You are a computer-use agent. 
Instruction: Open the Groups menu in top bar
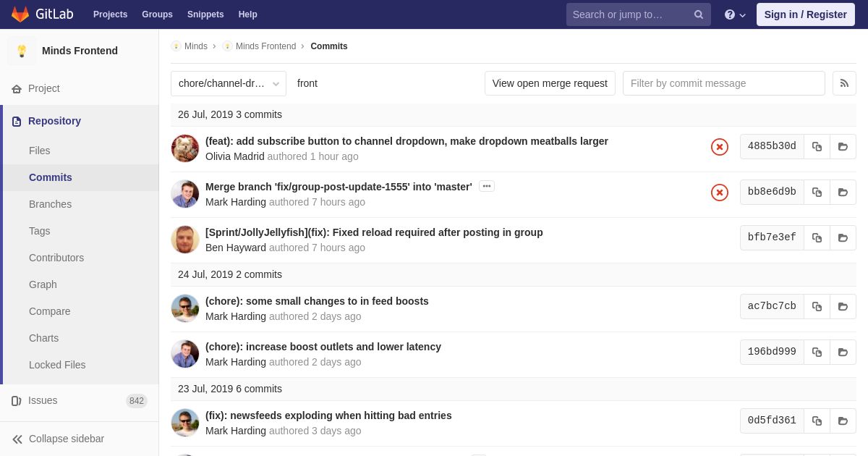(157, 14)
